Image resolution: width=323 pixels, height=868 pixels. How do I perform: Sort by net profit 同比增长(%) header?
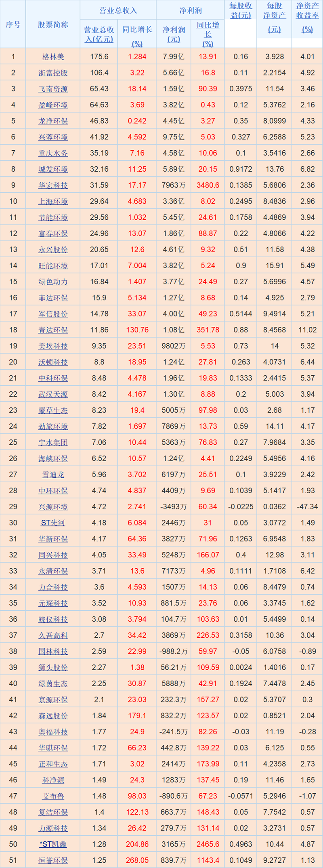click(x=208, y=35)
